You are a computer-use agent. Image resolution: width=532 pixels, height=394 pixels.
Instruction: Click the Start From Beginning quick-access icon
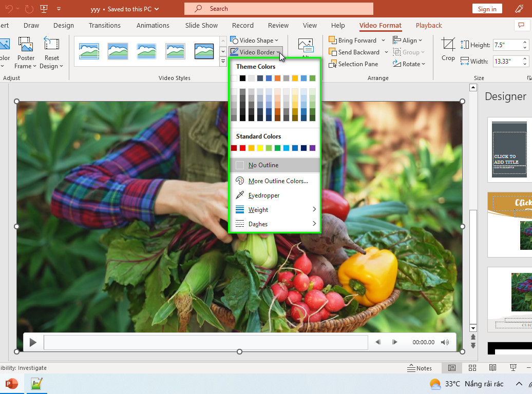(x=44, y=9)
